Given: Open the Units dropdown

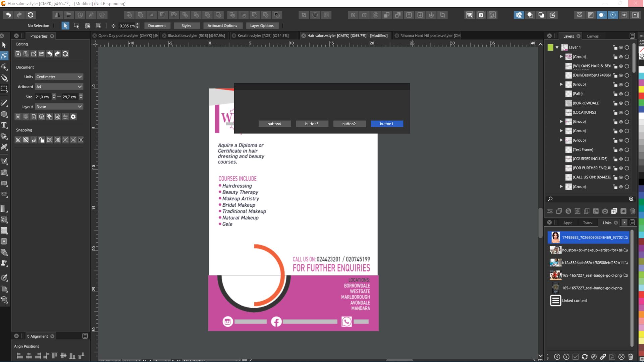Looking at the screenshot, I should pos(59,77).
